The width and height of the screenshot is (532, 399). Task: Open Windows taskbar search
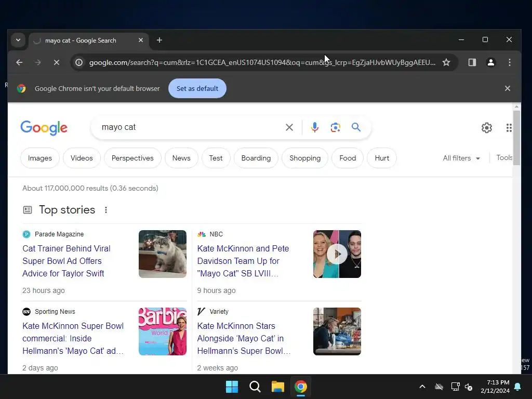(x=255, y=387)
